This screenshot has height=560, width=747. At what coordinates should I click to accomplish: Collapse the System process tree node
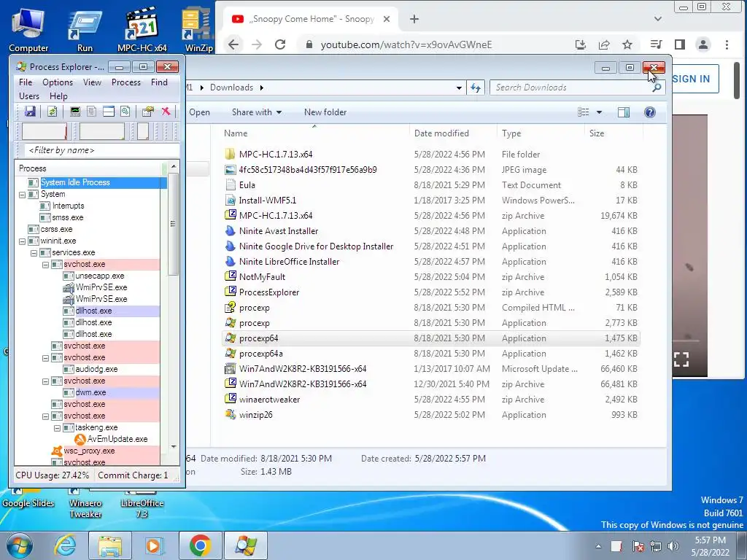pos(23,194)
